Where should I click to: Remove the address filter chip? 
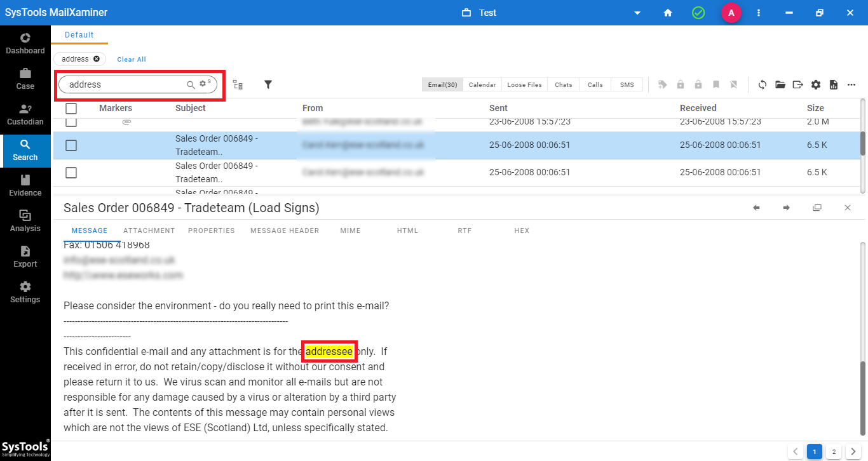coord(97,58)
